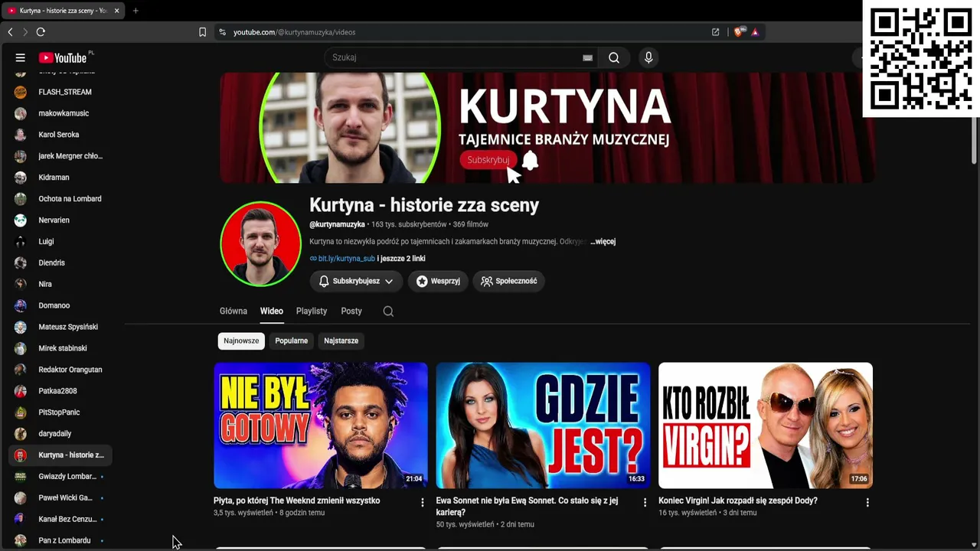Screen dimensions: 980x551
Task: Open options menu for The Weeknd video
Action: click(x=423, y=503)
